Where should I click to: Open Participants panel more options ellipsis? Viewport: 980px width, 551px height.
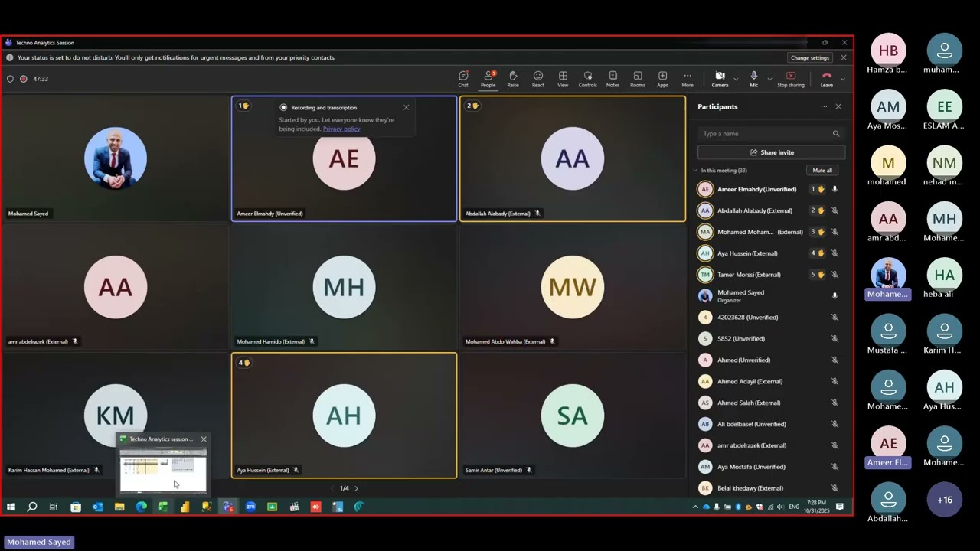824,107
